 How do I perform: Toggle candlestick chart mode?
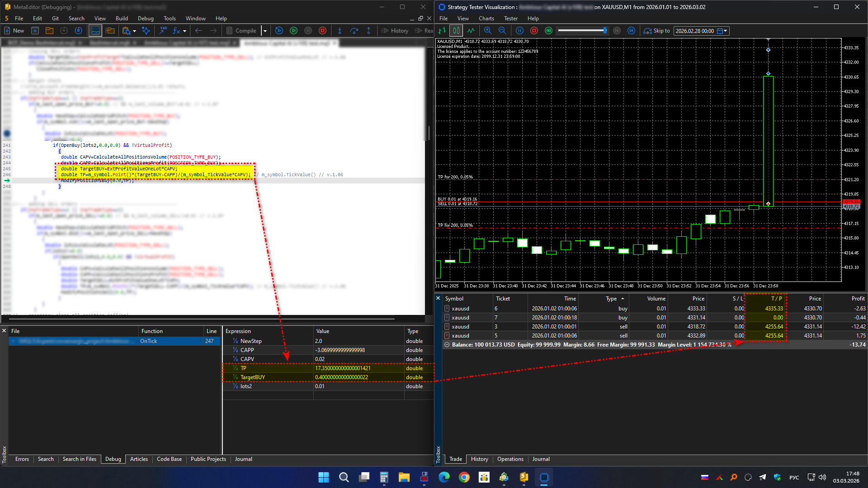click(456, 31)
